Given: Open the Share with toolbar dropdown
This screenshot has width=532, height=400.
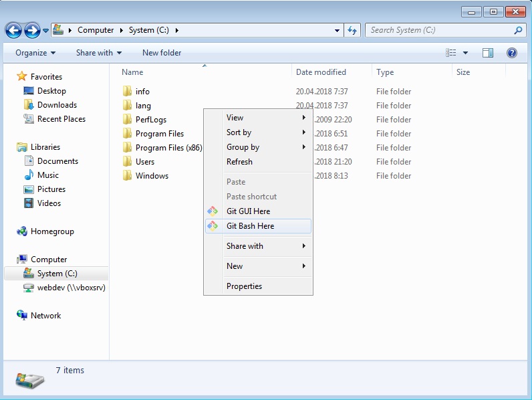Looking at the screenshot, I should click(99, 53).
